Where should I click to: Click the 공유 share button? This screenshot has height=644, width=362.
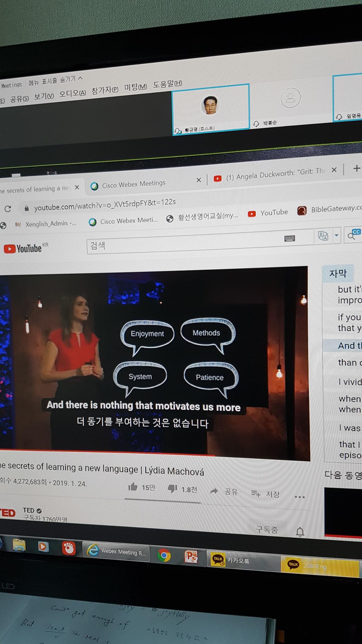tap(224, 492)
